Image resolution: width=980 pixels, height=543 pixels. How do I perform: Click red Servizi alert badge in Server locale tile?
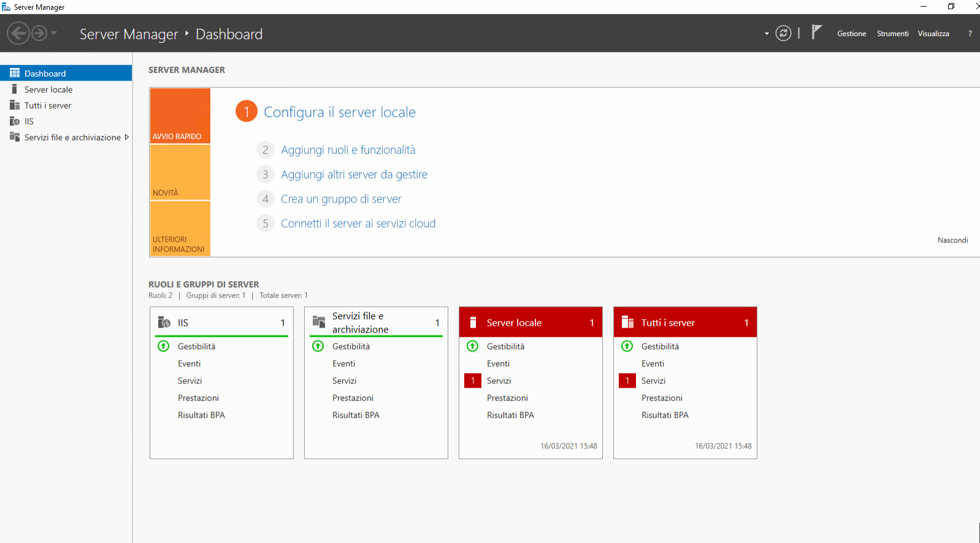coord(473,380)
